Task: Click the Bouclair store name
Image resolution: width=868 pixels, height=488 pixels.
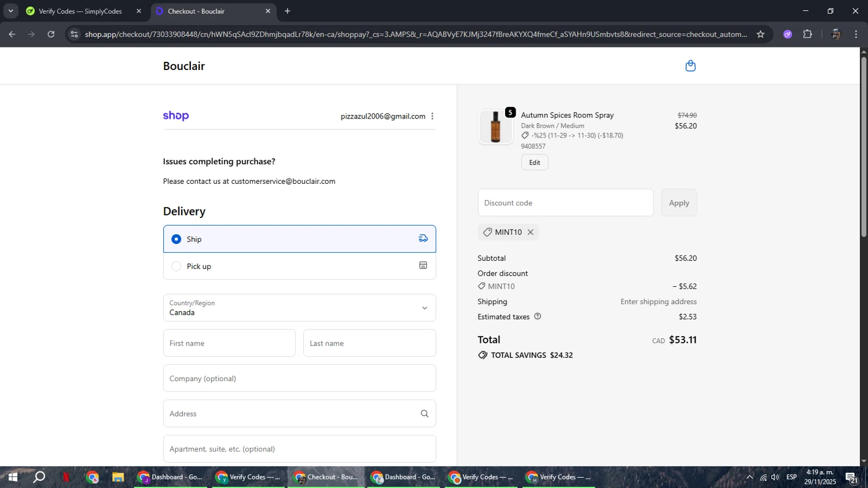Action: point(184,66)
